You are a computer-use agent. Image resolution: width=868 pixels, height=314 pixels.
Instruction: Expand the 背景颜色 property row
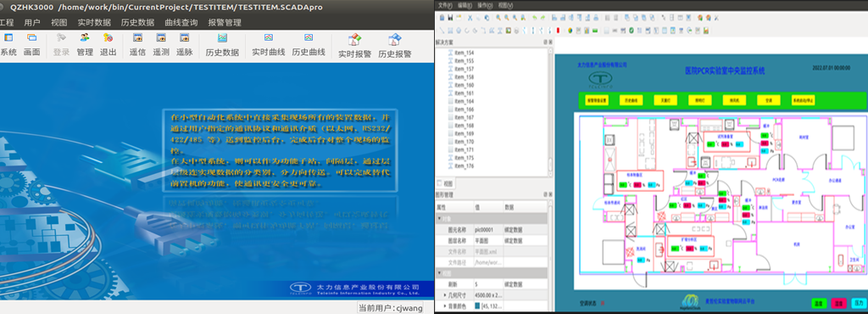(445, 306)
